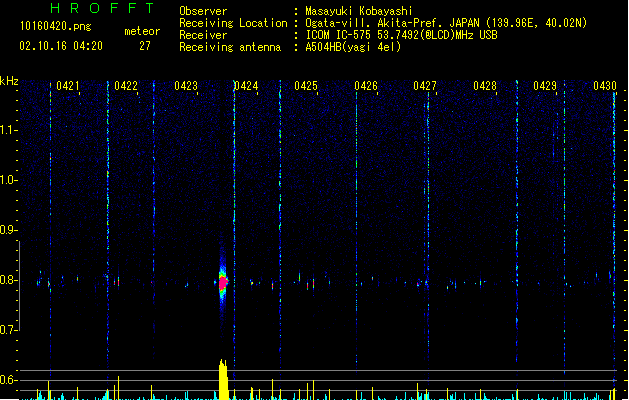
Task: Click the 0423 time marker
Action: 186,86
